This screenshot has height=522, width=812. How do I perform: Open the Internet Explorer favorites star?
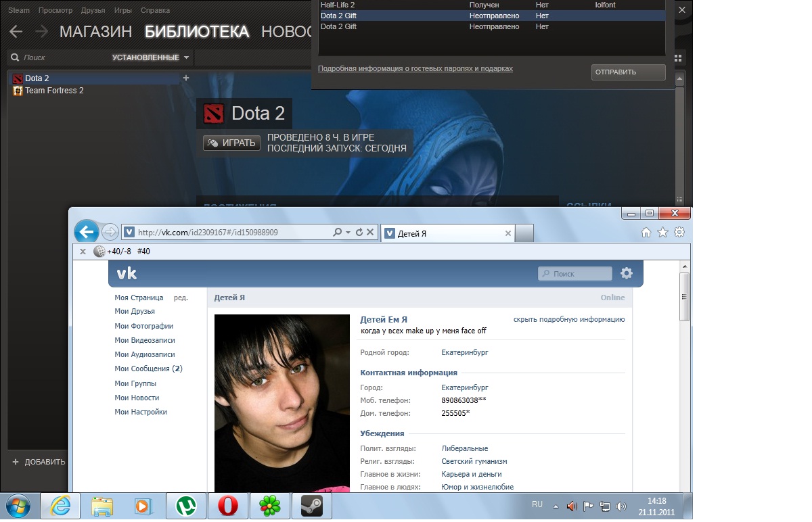(662, 233)
